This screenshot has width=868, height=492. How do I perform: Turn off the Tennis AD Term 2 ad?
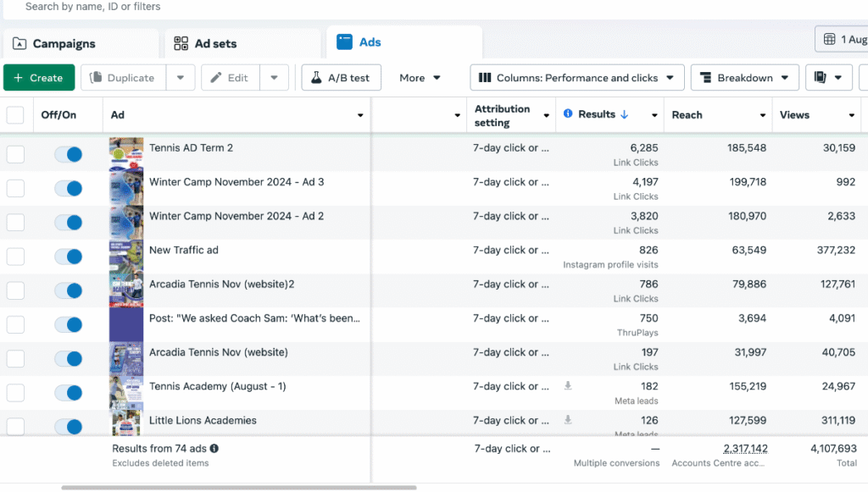click(68, 154)
